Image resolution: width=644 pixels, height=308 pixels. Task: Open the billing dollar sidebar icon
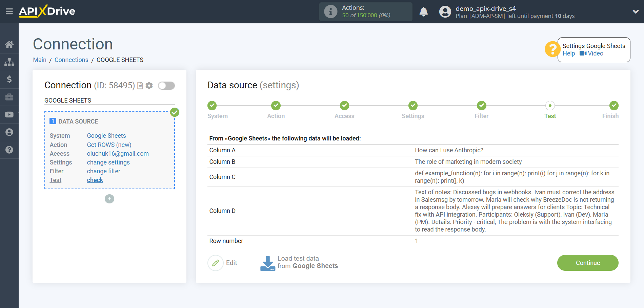pyautogui.click(x=9, y=80)
